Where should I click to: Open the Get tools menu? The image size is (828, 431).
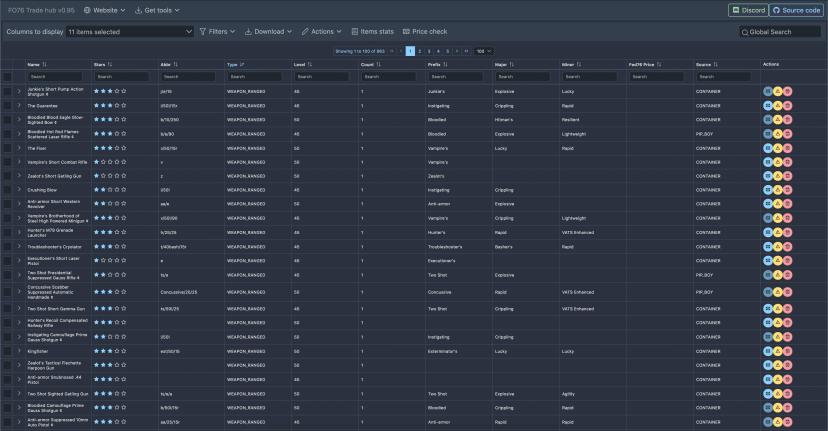pos(156,10)
